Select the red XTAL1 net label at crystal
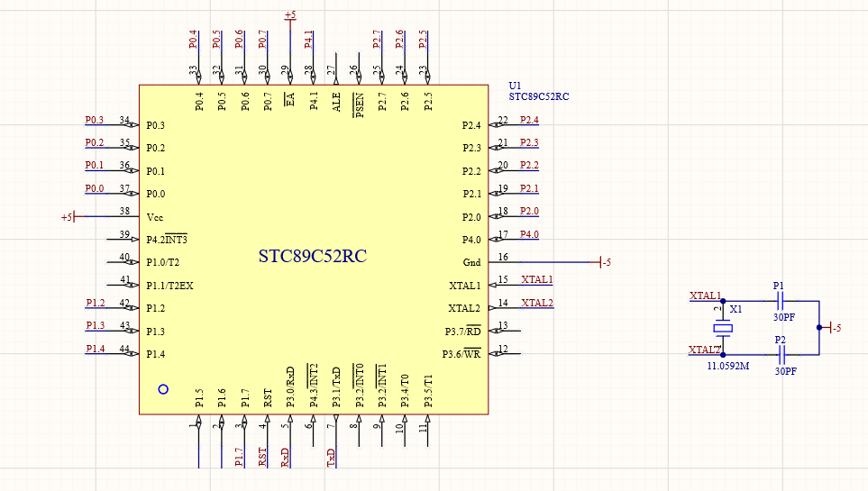The height and width of the screenshot is (491, 868). point(705,296)
